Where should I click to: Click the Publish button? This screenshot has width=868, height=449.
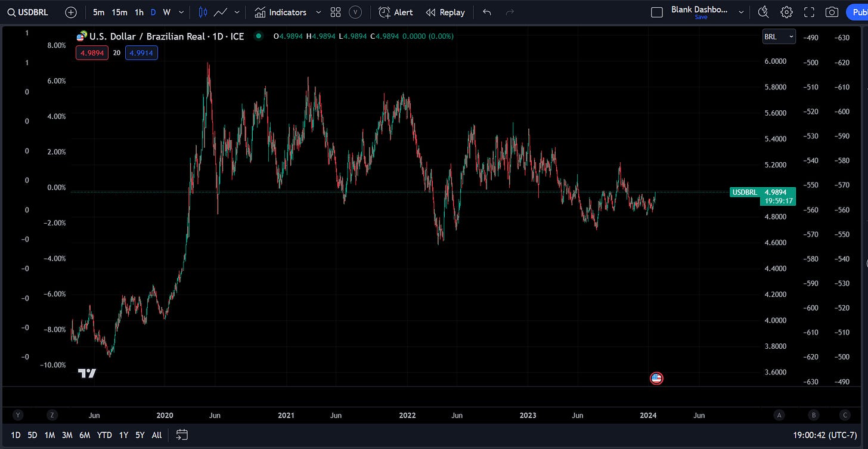[x=857, y=12]
